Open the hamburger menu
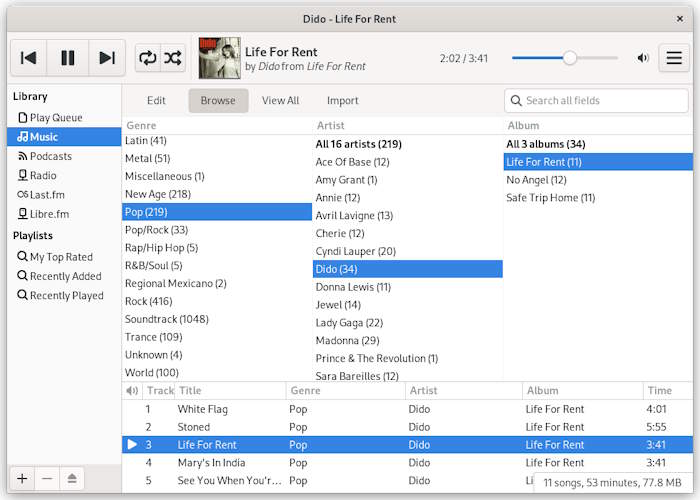Screen dimensions: 700x500 coord(674,58)
